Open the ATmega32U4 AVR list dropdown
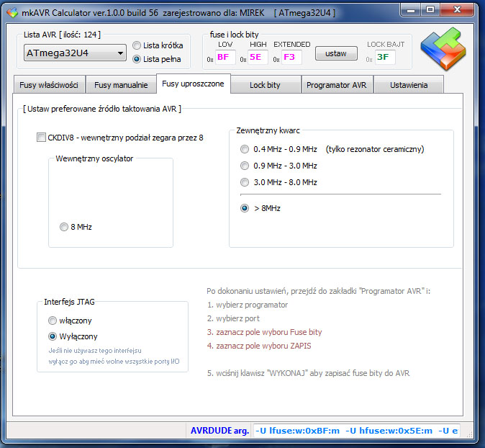 (x=75, y=53)
